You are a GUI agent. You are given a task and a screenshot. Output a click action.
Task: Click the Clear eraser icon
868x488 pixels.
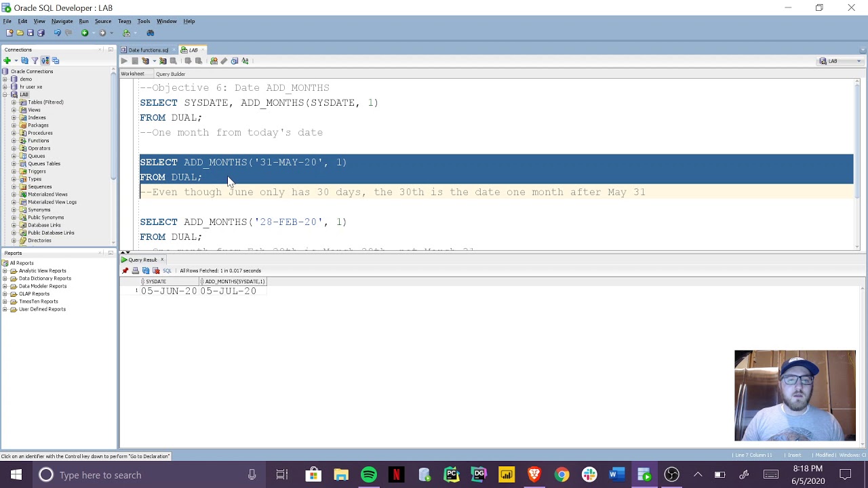[224, 61]
